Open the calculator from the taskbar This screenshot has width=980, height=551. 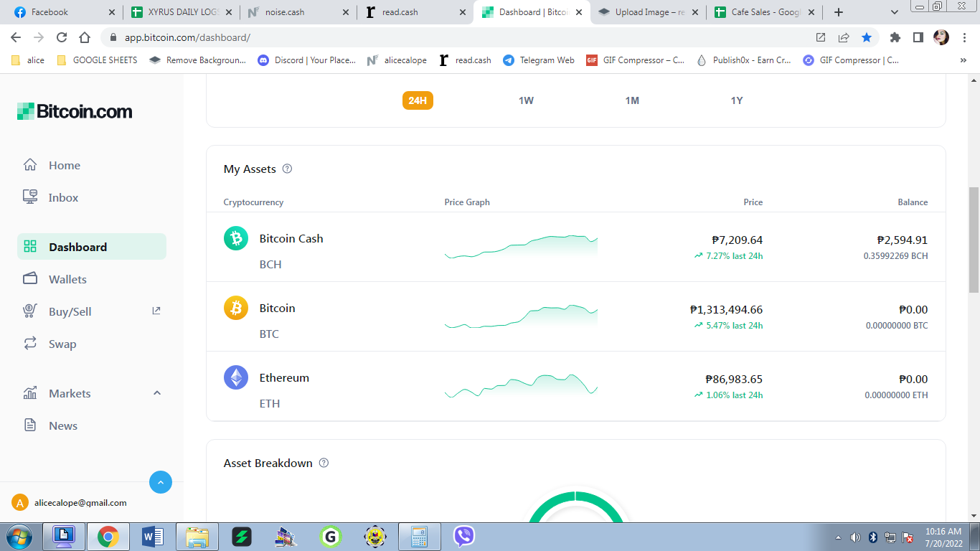420,537
